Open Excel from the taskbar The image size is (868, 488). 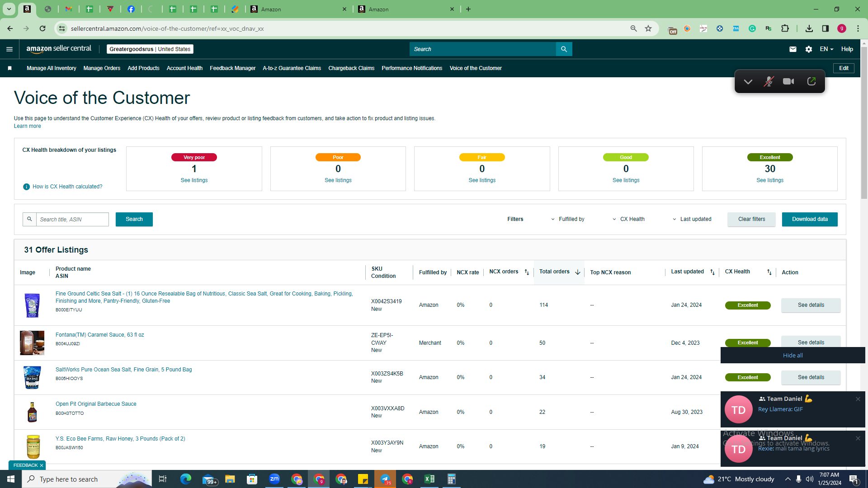click(429, 479)
